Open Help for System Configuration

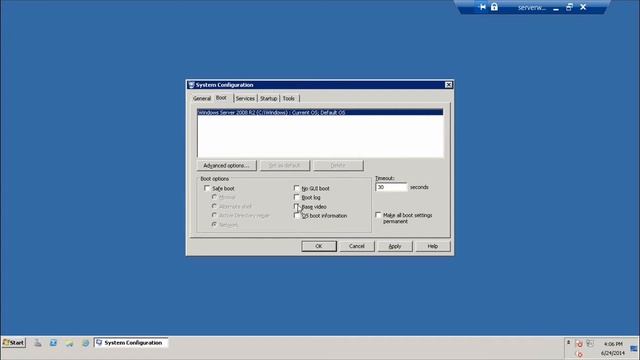433,246
